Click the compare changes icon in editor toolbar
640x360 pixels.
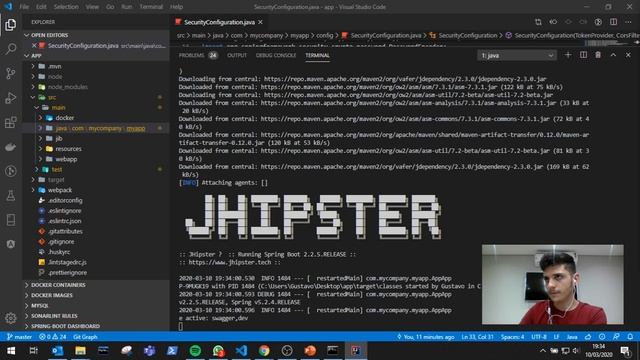coord(538,22)
